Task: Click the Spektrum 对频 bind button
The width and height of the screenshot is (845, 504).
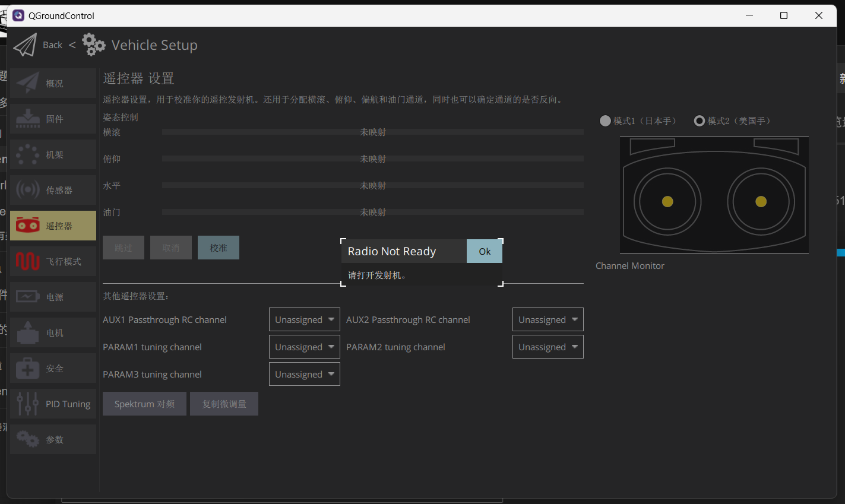Action: click(x=144, y=404)
